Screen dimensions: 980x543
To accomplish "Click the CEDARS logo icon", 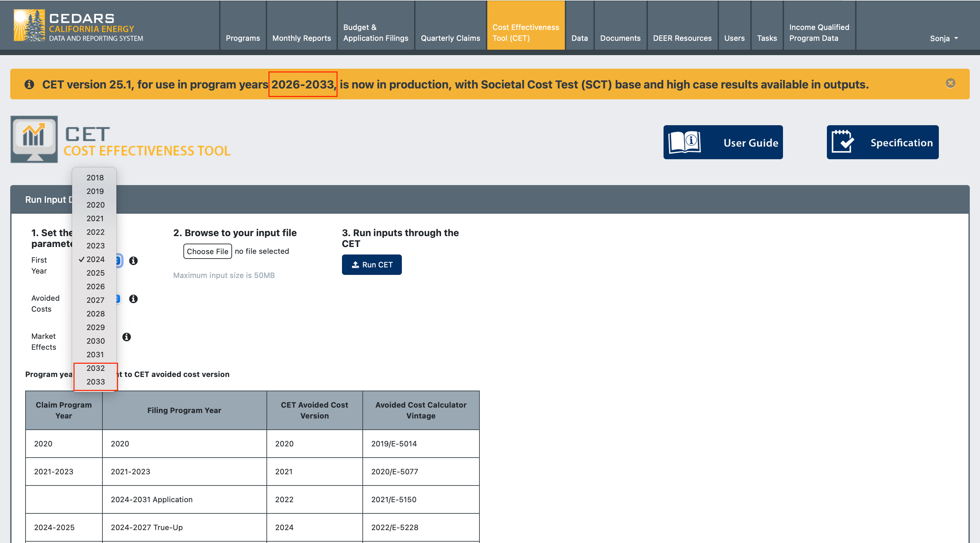I will point(29,25).
